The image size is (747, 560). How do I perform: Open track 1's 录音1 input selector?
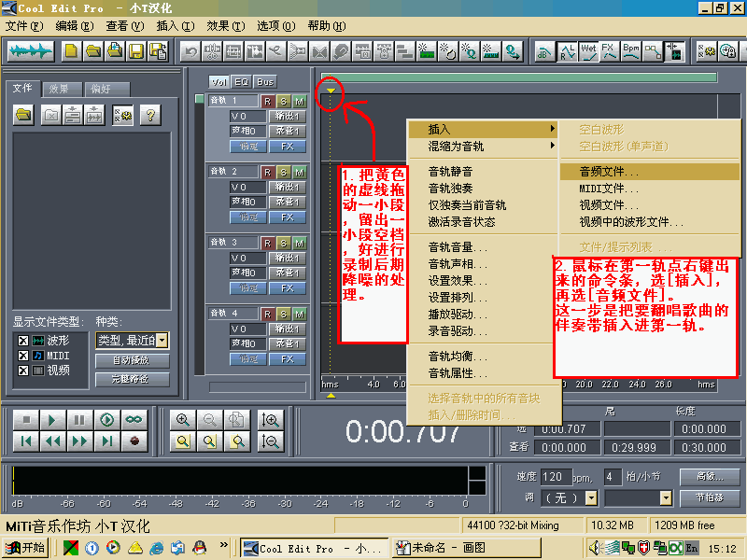[288, 131]
